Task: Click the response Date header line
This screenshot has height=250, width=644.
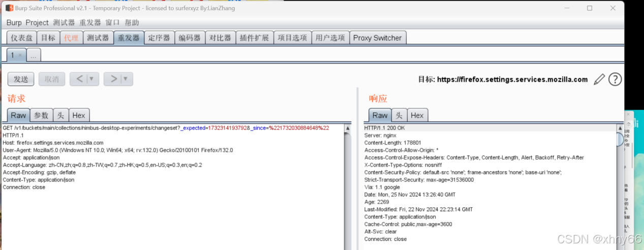Action: pyautogui.click(x=410, y=195)
